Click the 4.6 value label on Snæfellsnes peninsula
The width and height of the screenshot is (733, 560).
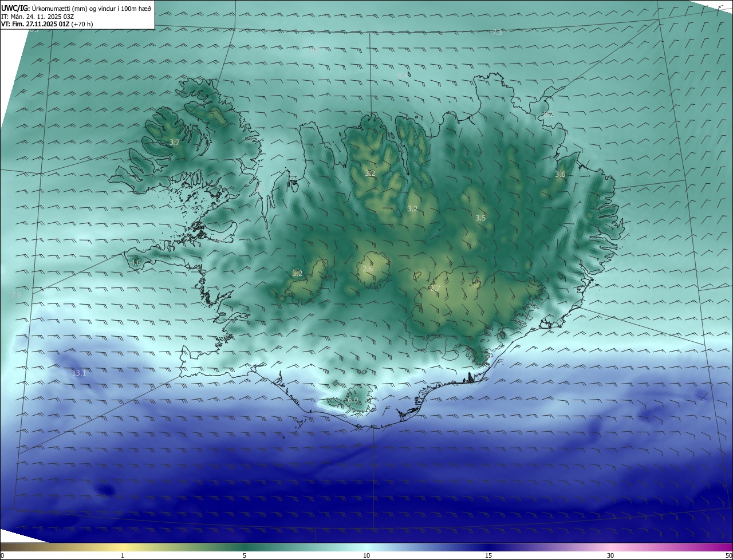coord(136,263)
